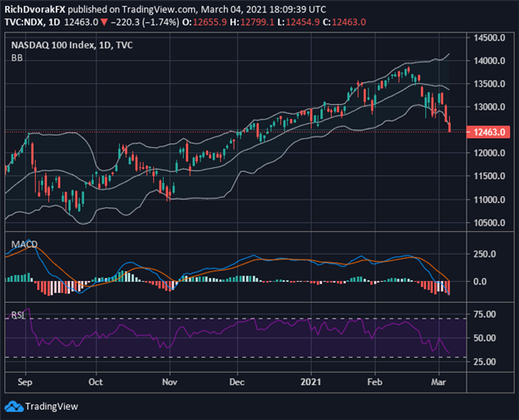Click the red down-arrow price change indicator
The image size is (519, 420).
pos(104,22)
